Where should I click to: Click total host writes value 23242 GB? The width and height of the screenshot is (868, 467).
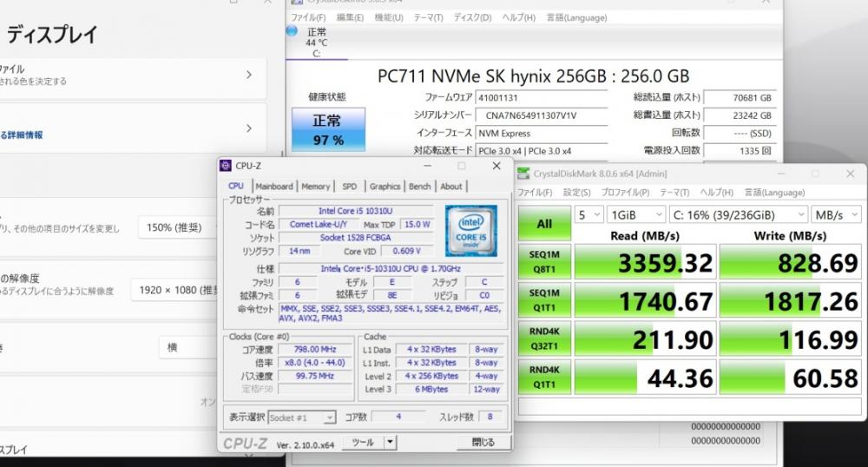tap(740, 115)
